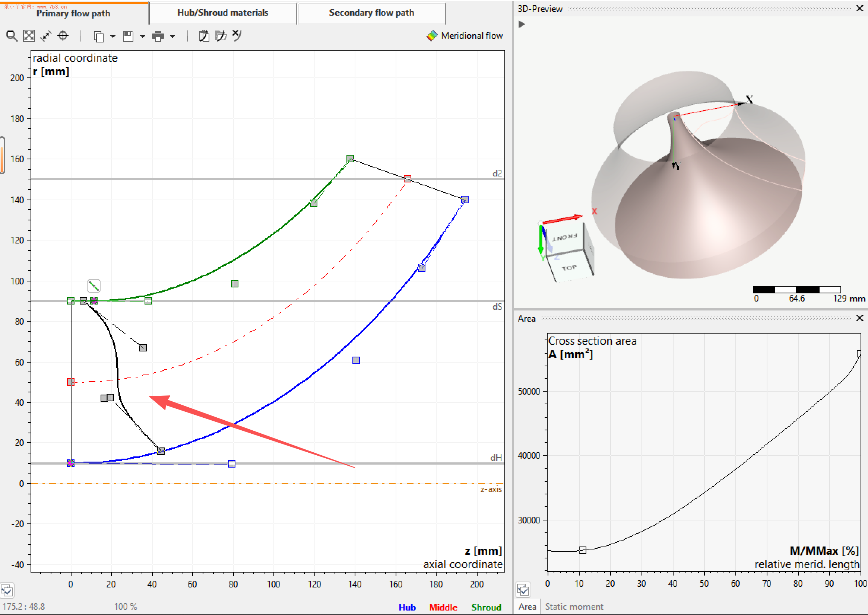Switch to Hub/Shroud materials tab
This screenshot has width=868, height=615.
(x=223, y=13)
